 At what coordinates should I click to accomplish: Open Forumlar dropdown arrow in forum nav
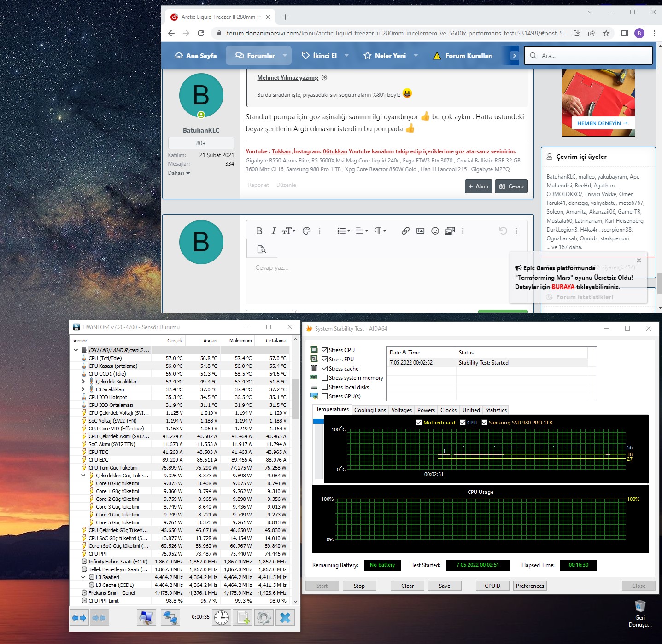click(285, 56)
